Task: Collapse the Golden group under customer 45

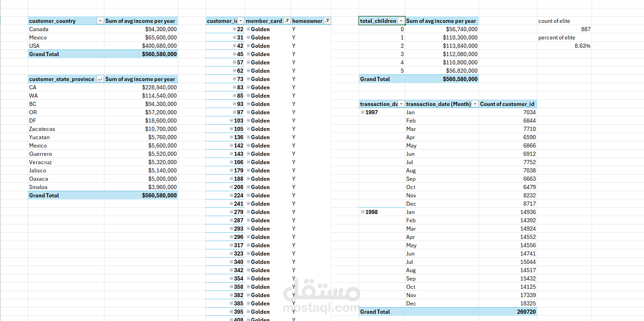Action: [248, 54]
